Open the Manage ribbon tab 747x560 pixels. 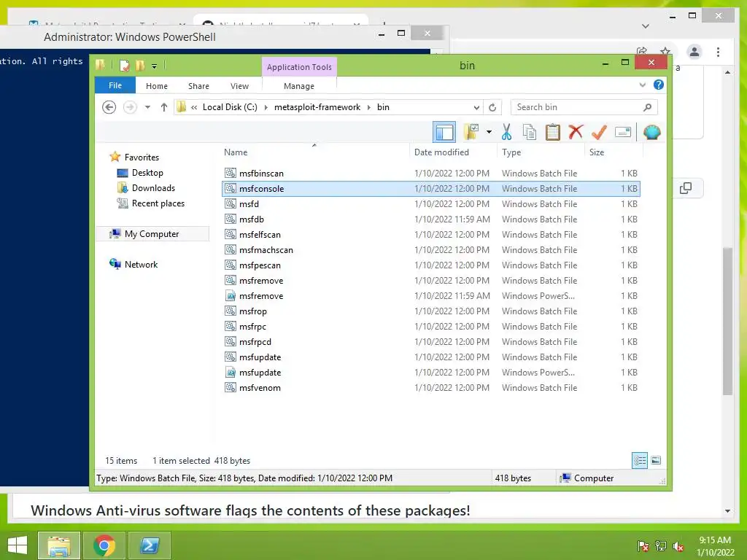click(x=298, y=86)
